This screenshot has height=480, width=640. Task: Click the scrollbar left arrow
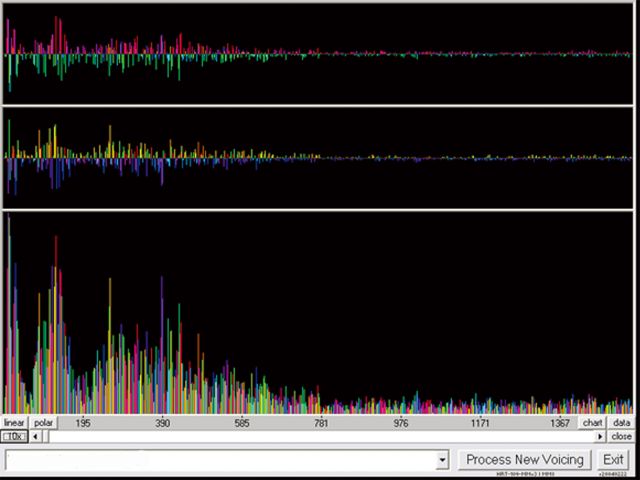[36, 436]
